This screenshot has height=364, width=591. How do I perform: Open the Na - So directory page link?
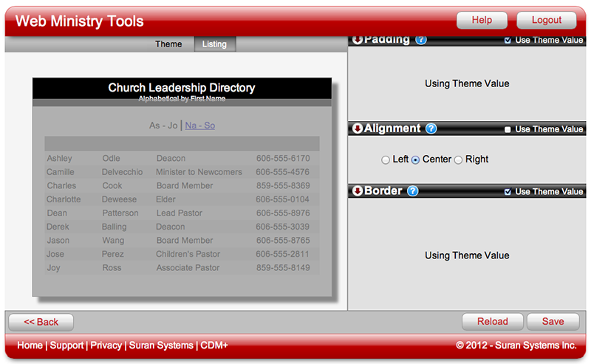tap(199, 126)
